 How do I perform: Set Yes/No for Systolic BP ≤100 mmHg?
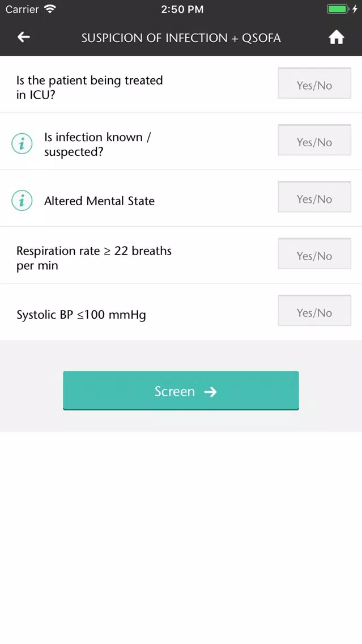(314, 311)
